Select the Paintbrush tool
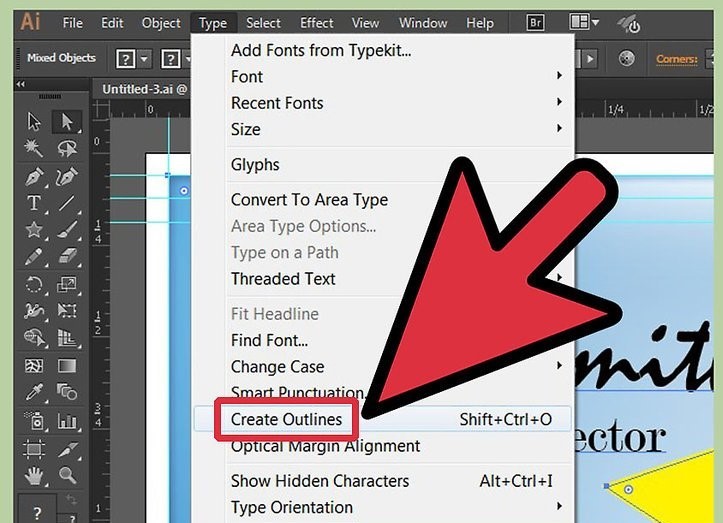This screenshot has height=523, width=723. tap(67, 230)
